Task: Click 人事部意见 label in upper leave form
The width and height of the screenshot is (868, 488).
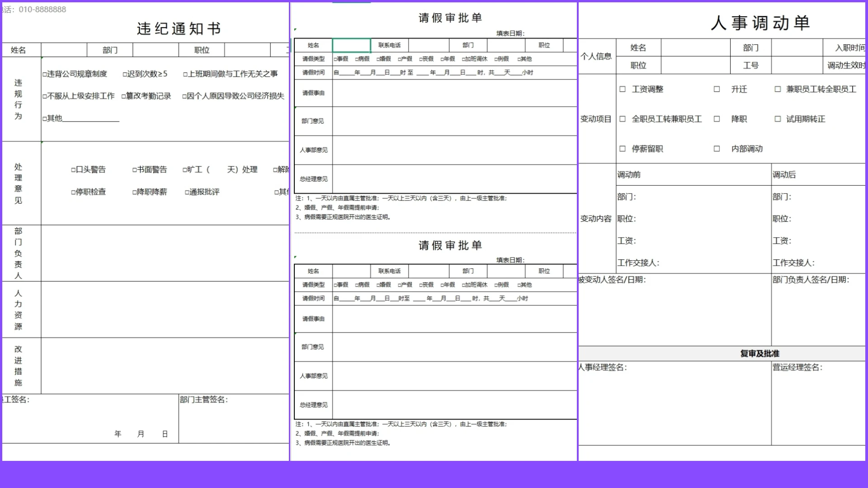Action: point(313,150)
